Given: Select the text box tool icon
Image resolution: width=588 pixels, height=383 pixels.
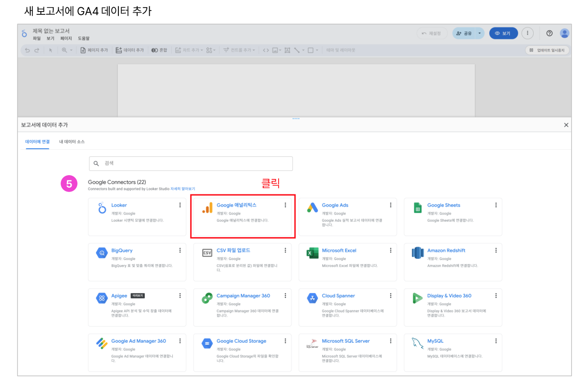Looking at the screenshot, I should pyautogui.click(x=287, y=50).
